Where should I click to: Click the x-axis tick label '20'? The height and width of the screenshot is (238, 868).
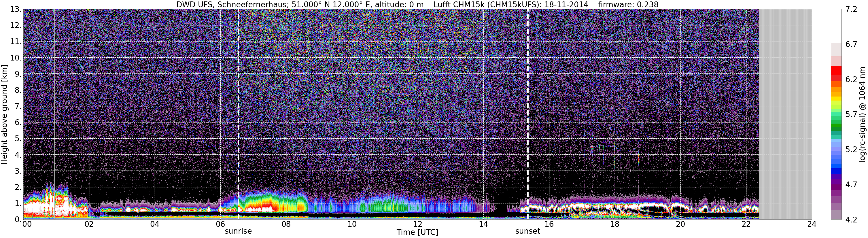[680, 224]
